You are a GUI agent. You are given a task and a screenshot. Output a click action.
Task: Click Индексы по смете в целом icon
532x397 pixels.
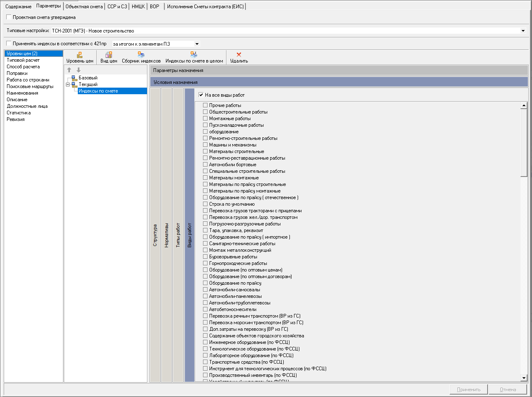pyautogui.click(x=194, y=55)
